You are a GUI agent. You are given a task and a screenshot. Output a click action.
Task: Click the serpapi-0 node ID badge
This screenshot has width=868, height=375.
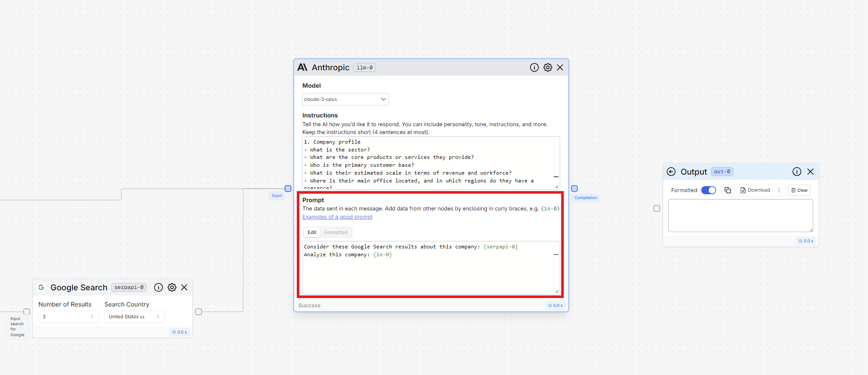pos(129,287)
